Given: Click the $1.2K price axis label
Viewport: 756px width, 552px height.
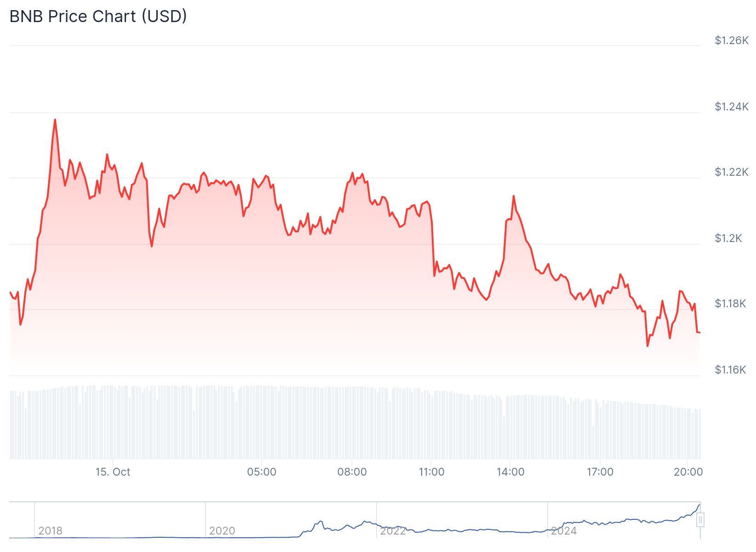Looking at the screenshot, I should (x=728, y=238).
